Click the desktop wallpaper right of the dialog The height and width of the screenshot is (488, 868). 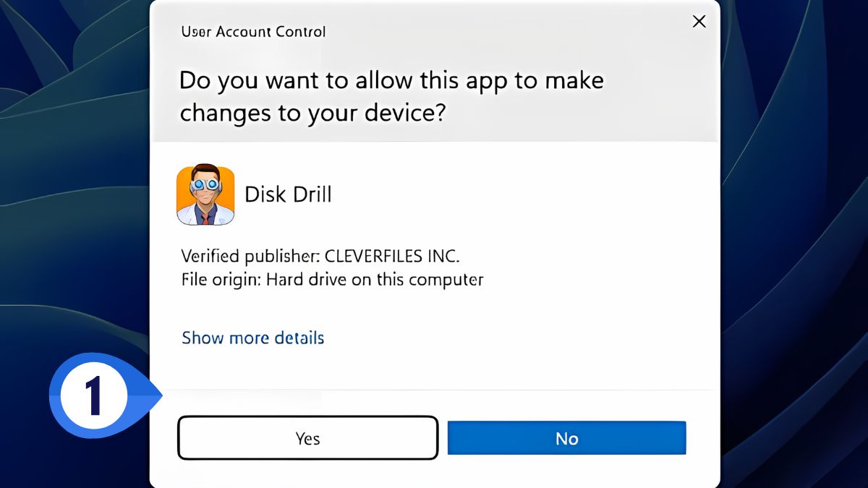pyautogui.click(x=796, y=217)
